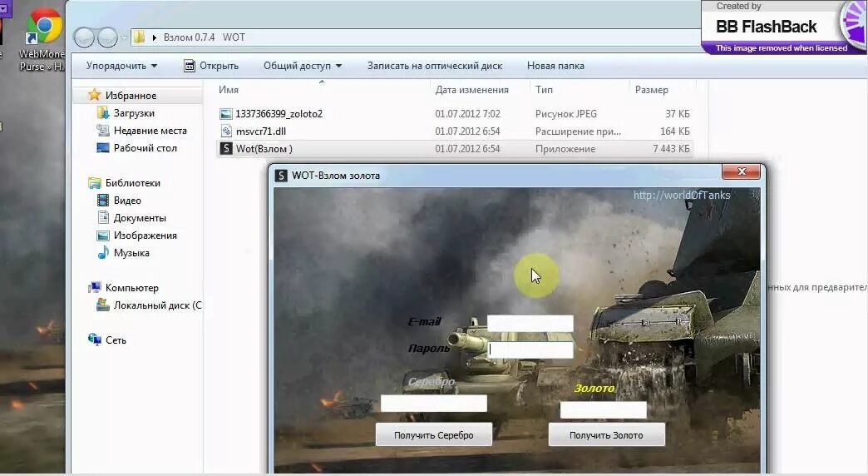Open Рабочий стол in sidebar
The width and height of the screenshot is (868, 476).
click(145, 148)
